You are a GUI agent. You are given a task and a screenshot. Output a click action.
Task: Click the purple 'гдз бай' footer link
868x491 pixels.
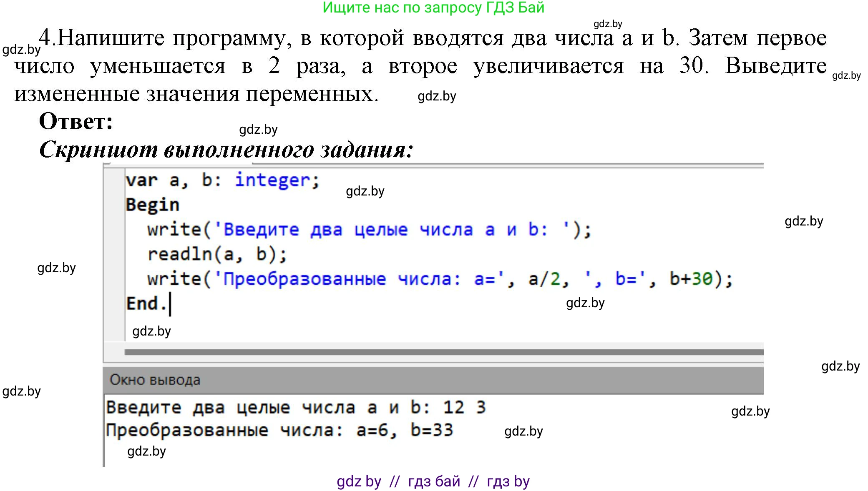(x=434, y=480)
